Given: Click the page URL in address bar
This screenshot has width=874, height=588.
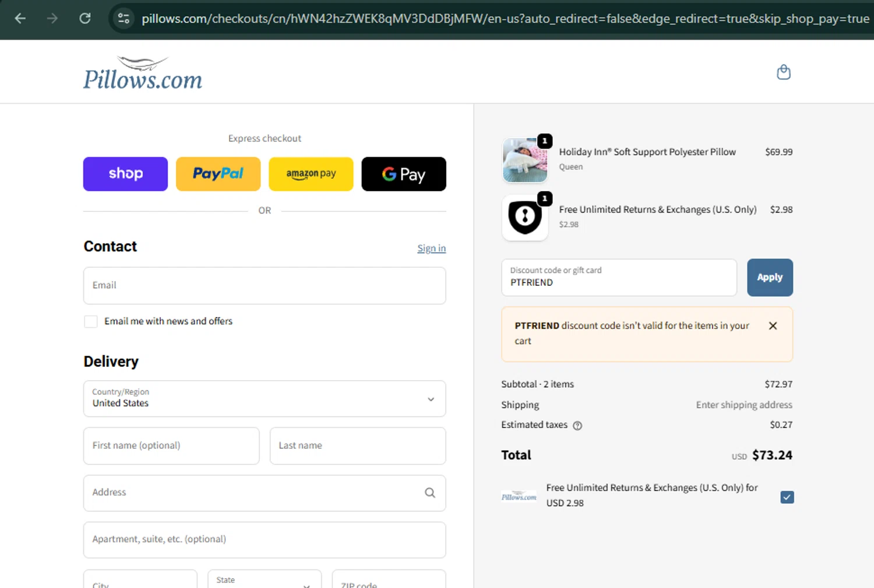Looking at the screenshot, I should click(x=505, y=19).
